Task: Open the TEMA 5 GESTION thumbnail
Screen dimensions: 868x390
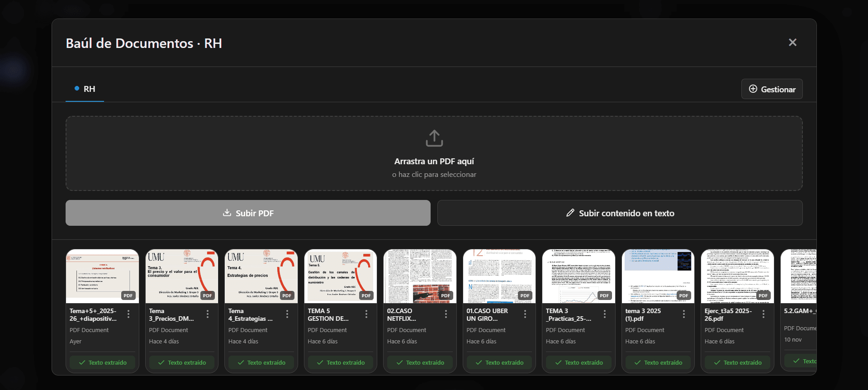Action: coord(340,276)
